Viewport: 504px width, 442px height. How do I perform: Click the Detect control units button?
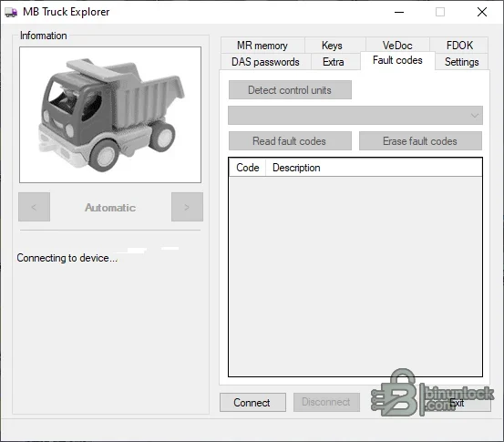[290, 90]
